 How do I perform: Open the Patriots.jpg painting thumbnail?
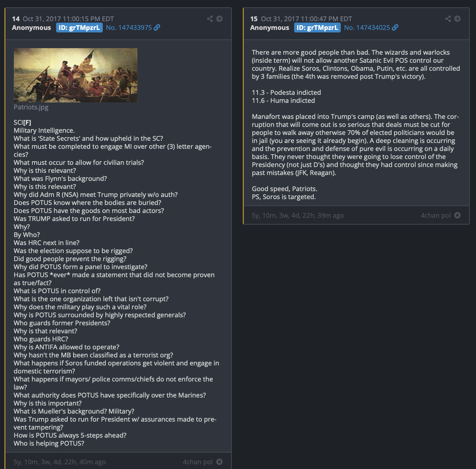(x=75, y=75)
